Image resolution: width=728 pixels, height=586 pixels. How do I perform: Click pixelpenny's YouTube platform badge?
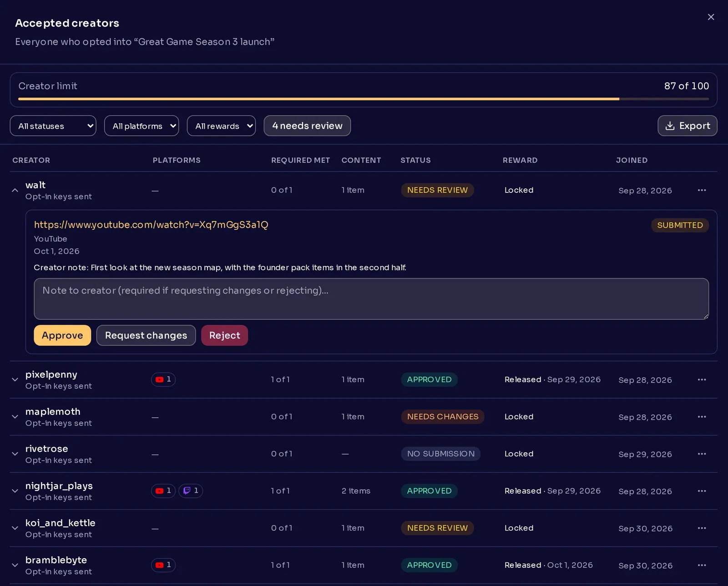[163, 379]
